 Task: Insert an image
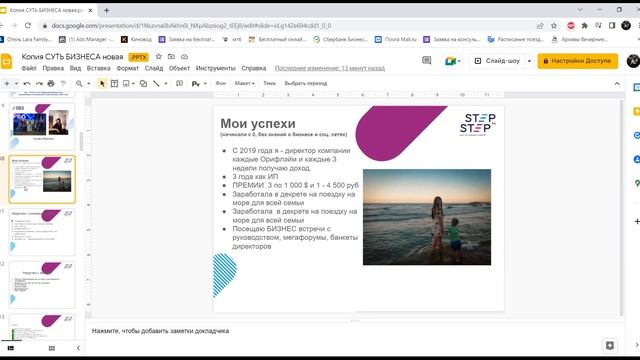(126, 83)
